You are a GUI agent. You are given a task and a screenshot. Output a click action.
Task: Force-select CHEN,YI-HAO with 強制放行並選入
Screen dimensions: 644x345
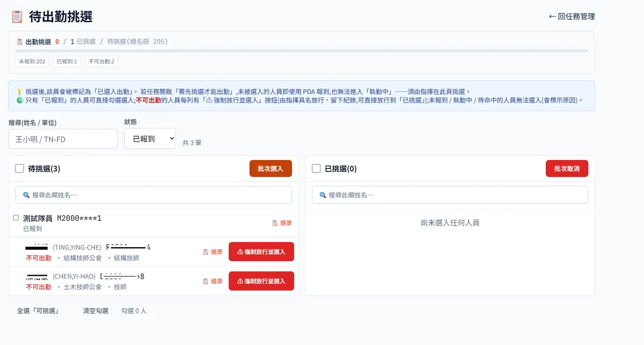tap(261, 281)
